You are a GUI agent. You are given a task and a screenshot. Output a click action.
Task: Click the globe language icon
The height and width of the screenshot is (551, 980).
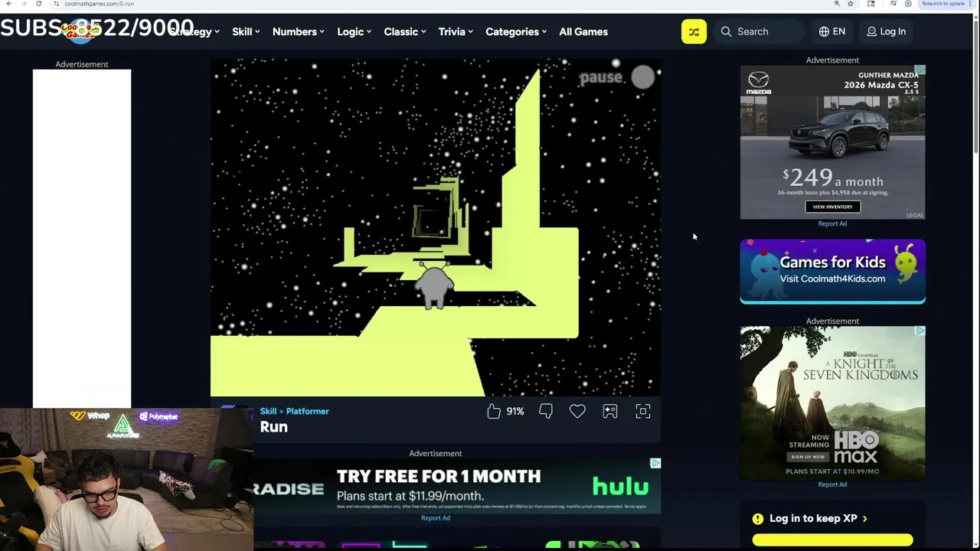pyautogui.click(x=824, y=31)
